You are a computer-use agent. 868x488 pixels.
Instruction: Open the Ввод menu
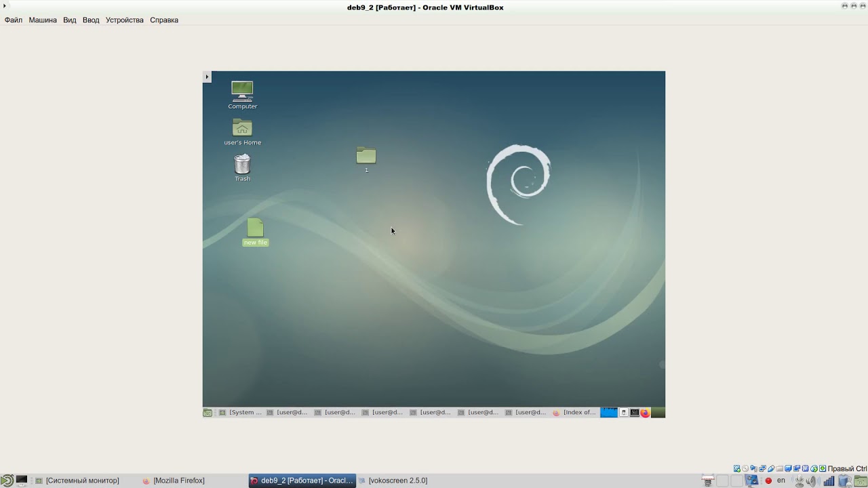[91, 20]
